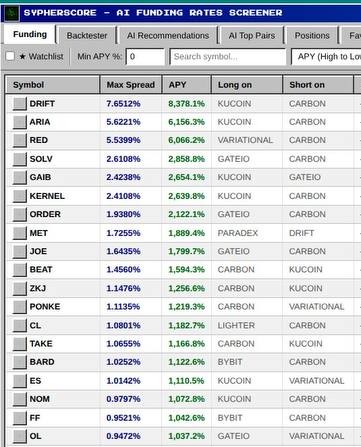Sort by the Short on column header
The height and width of the screenshot is (447, 361).
point(318,85)
